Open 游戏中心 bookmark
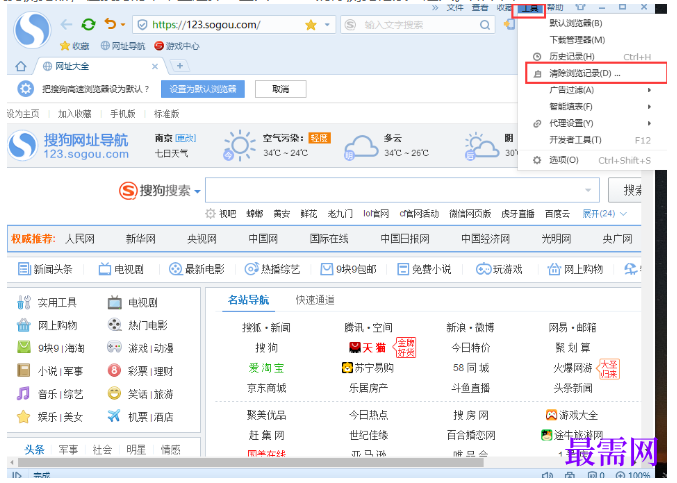 [x=177, y=46]
